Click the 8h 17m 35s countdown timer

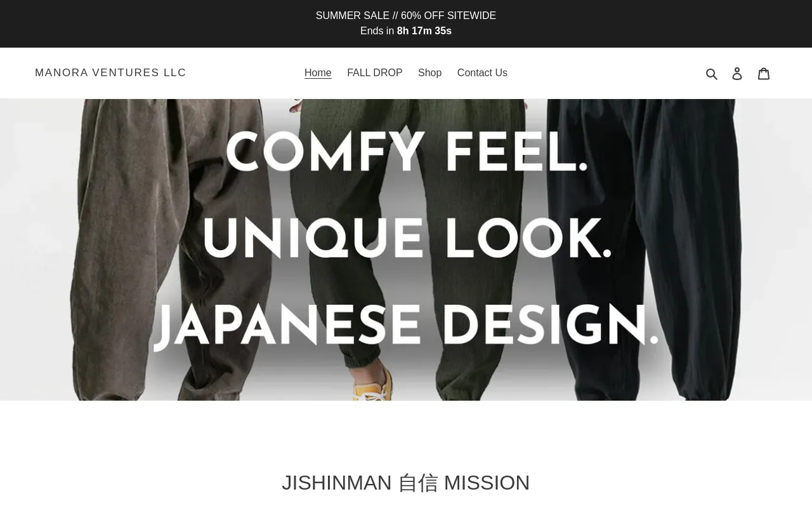[424, 31]
